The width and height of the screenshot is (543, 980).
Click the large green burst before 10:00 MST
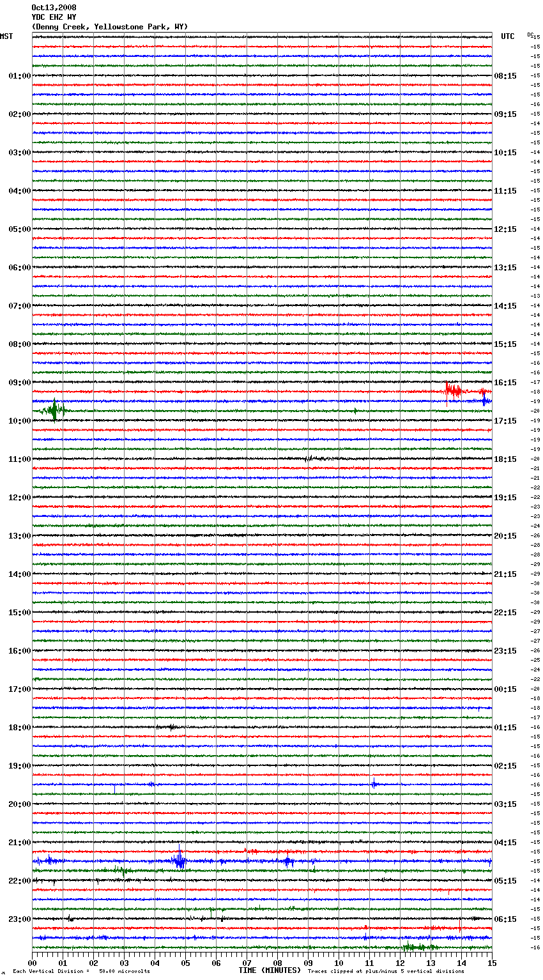(x=54, y=410)
